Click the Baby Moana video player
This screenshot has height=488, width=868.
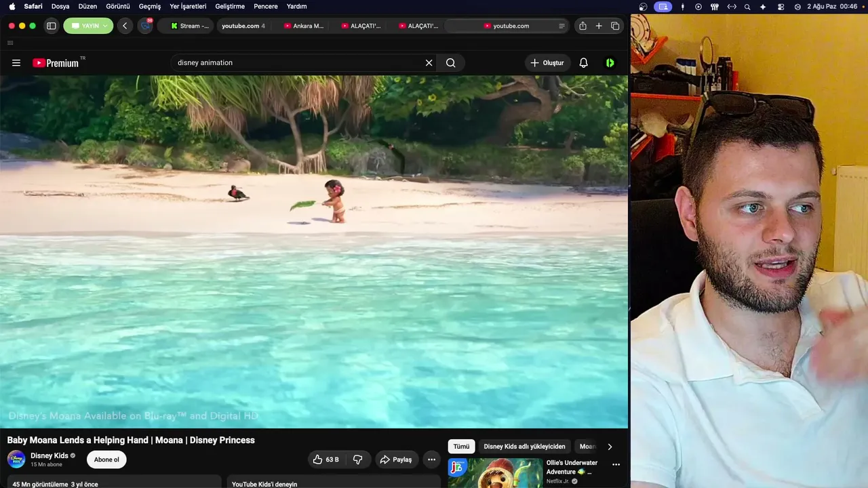pyautogui.click(x=314, y=251)
